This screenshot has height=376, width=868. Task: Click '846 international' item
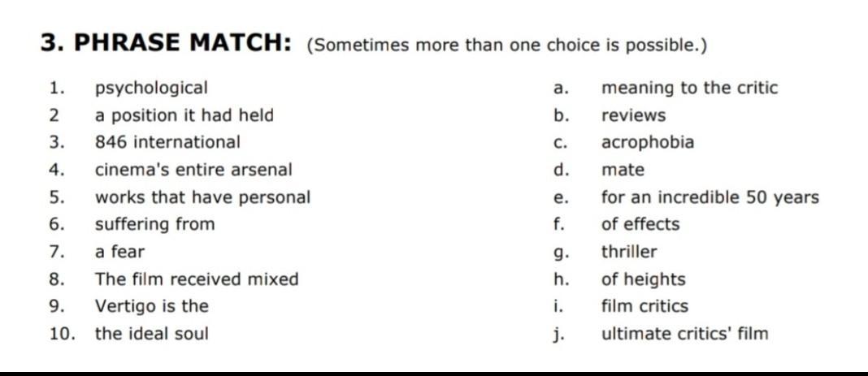click(167, 142)
